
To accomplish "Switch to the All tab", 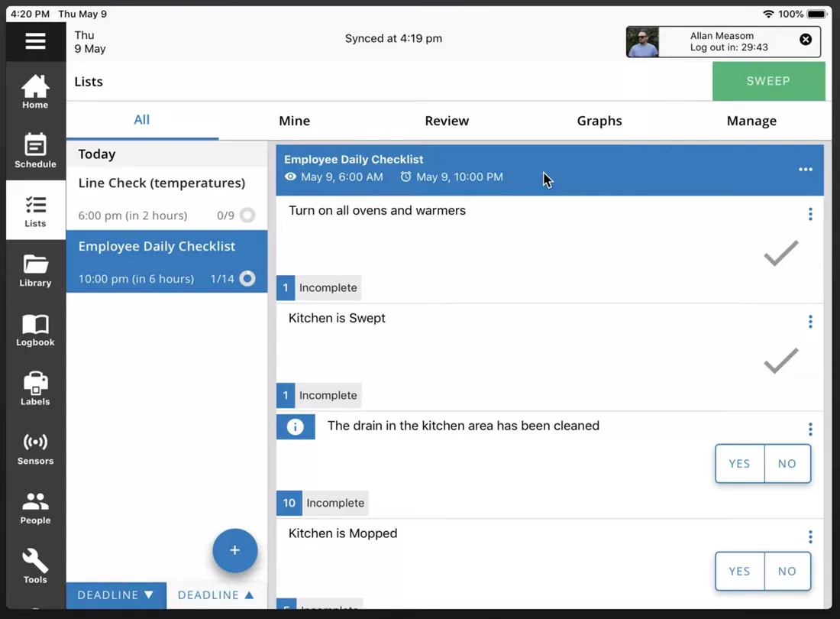I will 142,120.
